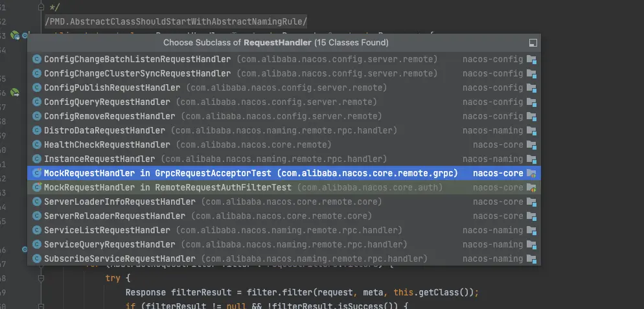Click test module folder icon on GrpcRequestAcceptorTest row

pyautogui.click(x=531, y=174)
